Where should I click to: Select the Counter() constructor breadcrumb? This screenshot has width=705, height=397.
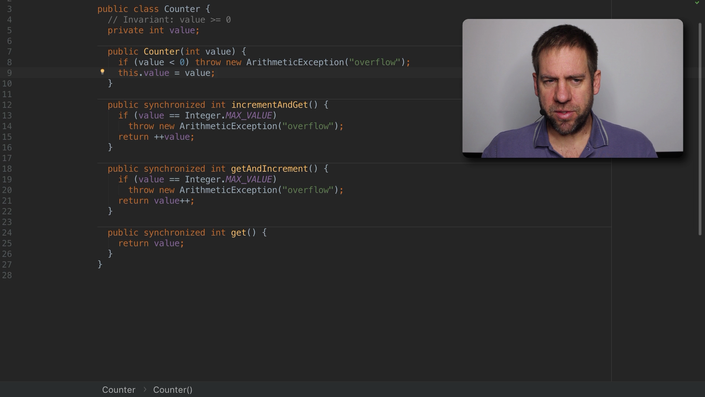[173, 390]
